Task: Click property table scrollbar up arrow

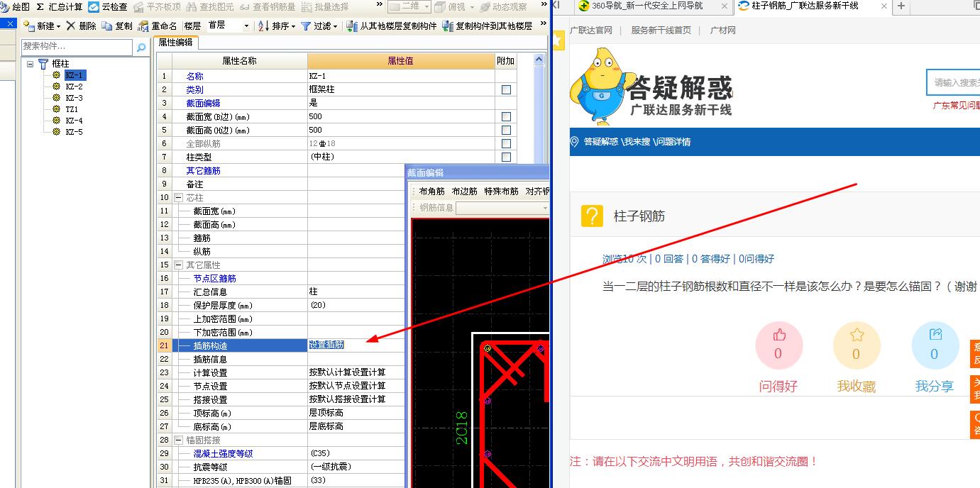Action: (539, 60)
